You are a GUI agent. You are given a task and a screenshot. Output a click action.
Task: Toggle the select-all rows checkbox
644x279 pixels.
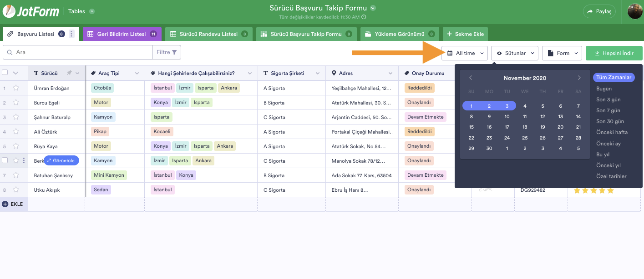click(x=5, y=73)
